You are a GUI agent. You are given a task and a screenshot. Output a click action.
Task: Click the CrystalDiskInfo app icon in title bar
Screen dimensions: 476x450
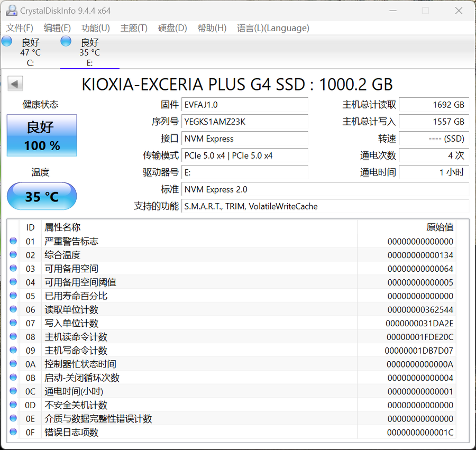click(x=12, y=11)
